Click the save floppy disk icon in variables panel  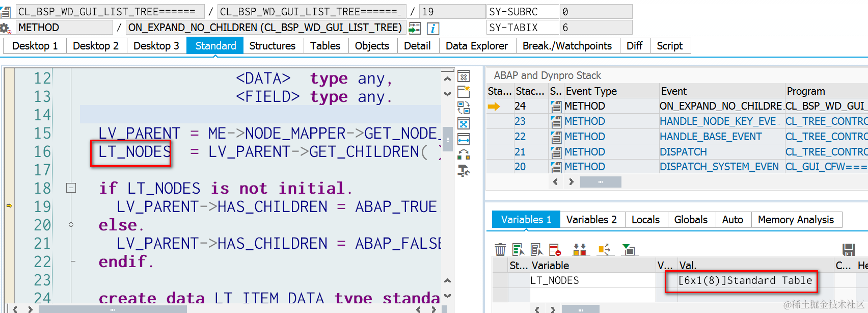(849, 249)
